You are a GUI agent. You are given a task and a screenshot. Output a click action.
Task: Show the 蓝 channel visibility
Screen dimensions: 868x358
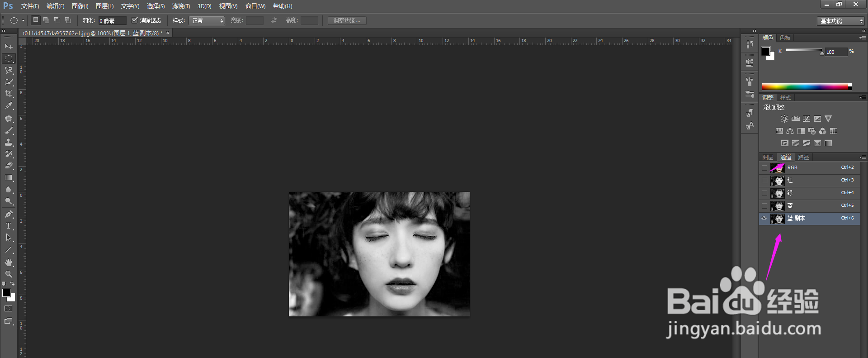click(x=764, y=205)
